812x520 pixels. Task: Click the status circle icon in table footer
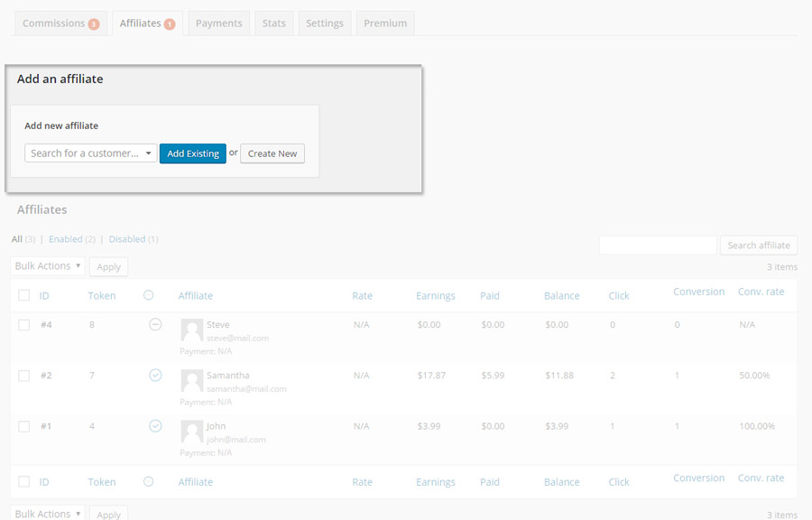pos(149,482)
